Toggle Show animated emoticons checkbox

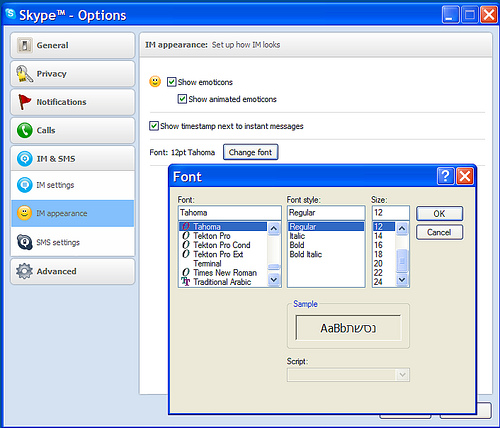[x=182, y=99]
